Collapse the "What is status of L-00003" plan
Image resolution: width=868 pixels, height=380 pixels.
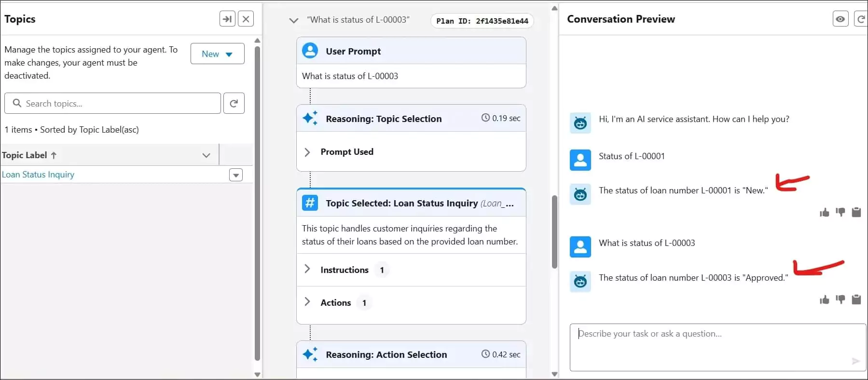point(293,20)
